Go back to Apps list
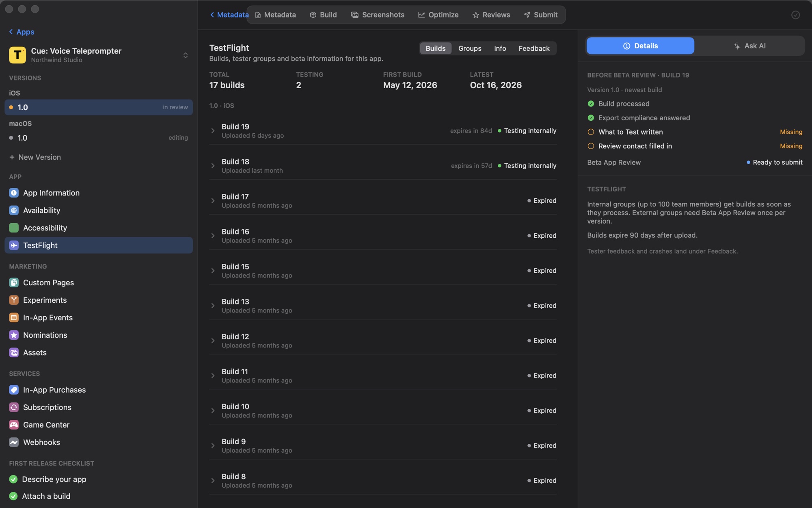This screenshot has height=508, width=812. click(22, 32)
